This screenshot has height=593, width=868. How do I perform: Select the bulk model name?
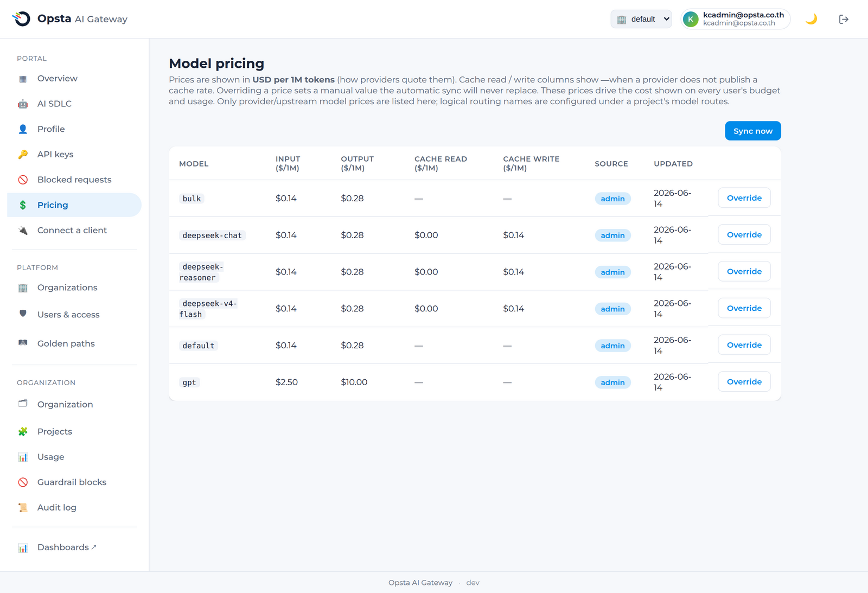point(192,199)
